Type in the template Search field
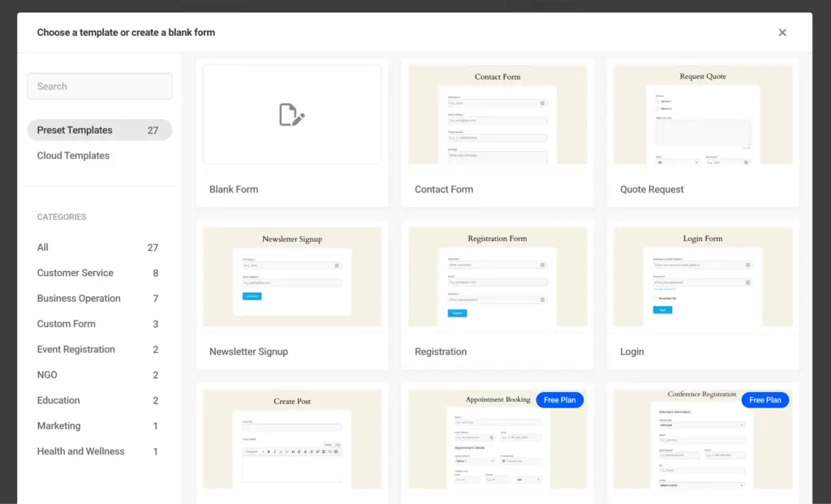Viewport: 831px width, 504px height. [100, 86]
